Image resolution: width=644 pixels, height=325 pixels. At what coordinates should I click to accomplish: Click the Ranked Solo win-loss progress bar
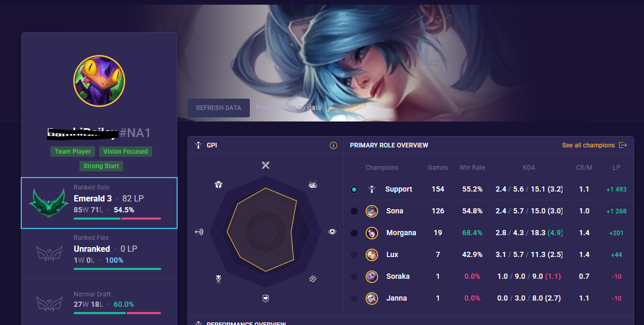[117, 219]
